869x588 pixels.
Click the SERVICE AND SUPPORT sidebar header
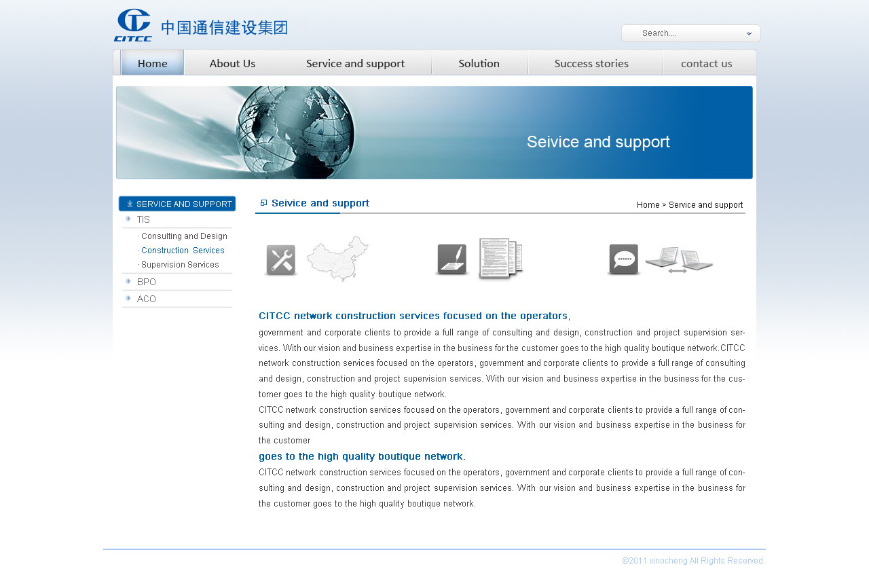tap(177, 204)
